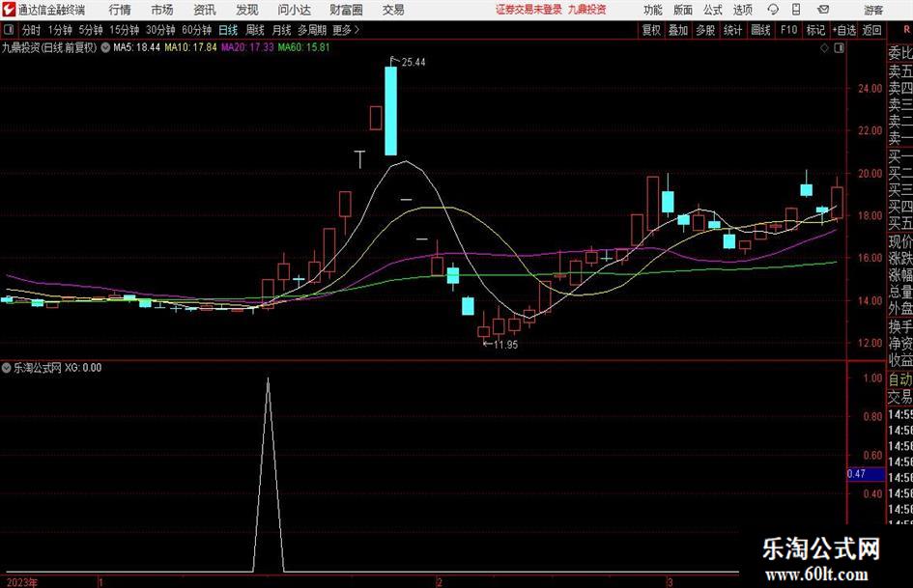Open F10 company information

(789, 30)
